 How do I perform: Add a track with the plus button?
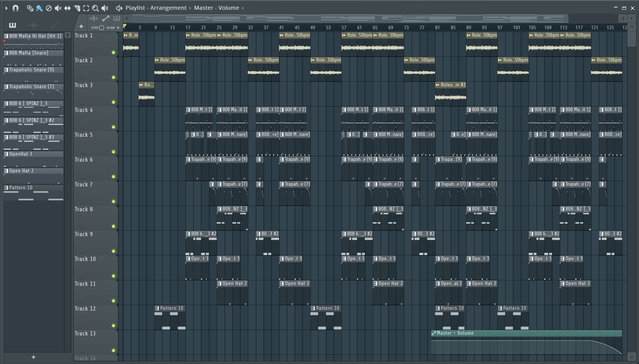[x=81, y=26]
